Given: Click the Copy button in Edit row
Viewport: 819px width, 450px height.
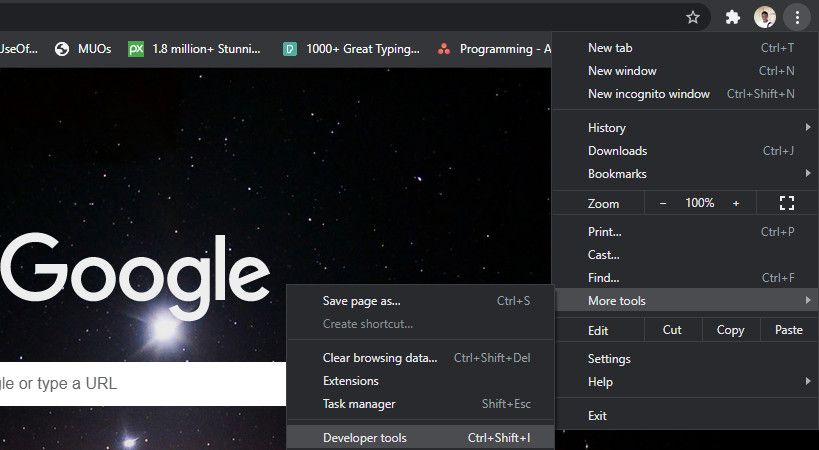Looking at the screenshot, I should point(730,330).
